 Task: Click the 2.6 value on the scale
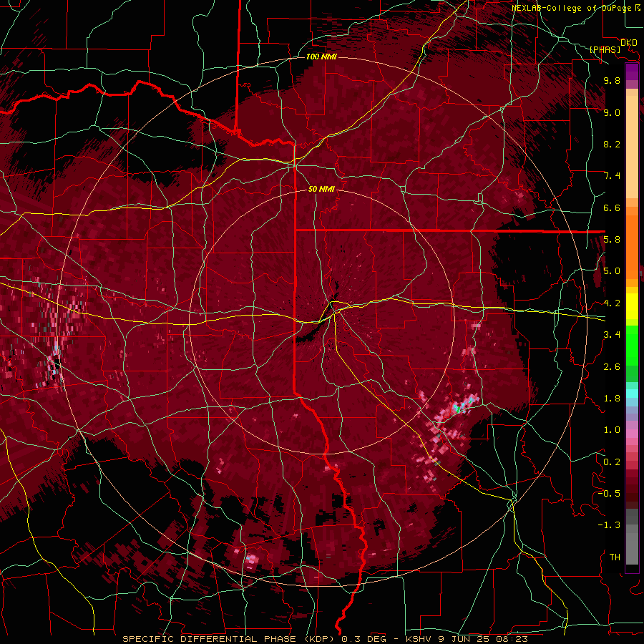coord(612,367)
